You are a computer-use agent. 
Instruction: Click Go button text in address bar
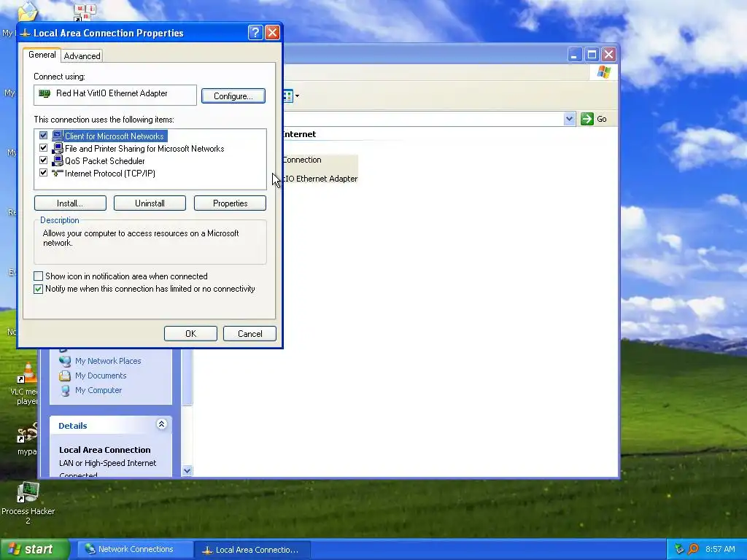602,119
